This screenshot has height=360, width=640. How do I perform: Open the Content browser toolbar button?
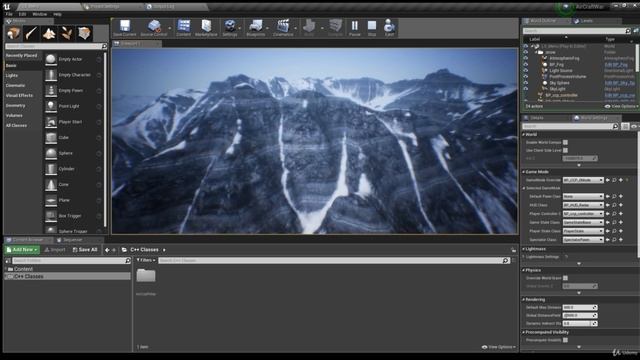coord(184,28)
